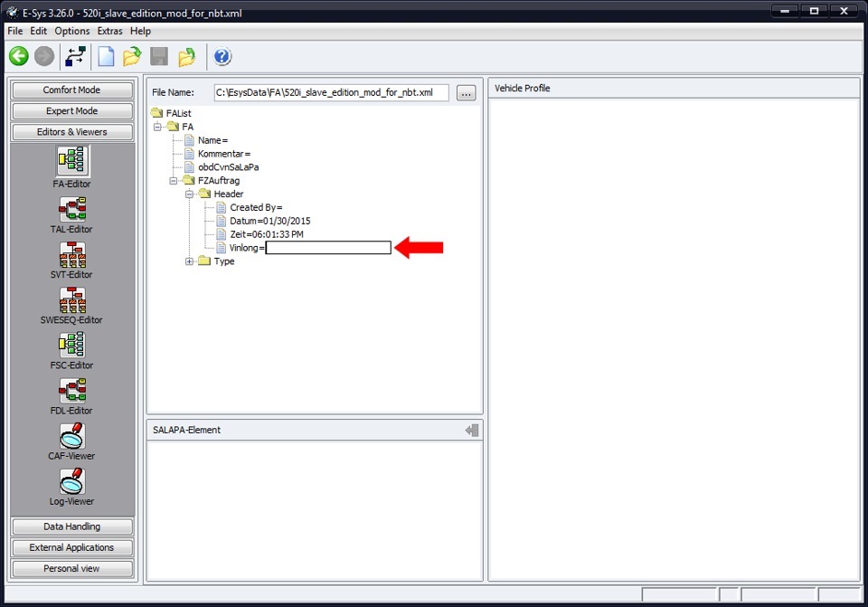Click the Save floppy disk toolbar icon
868x607 pixels.
click(159, 56)
